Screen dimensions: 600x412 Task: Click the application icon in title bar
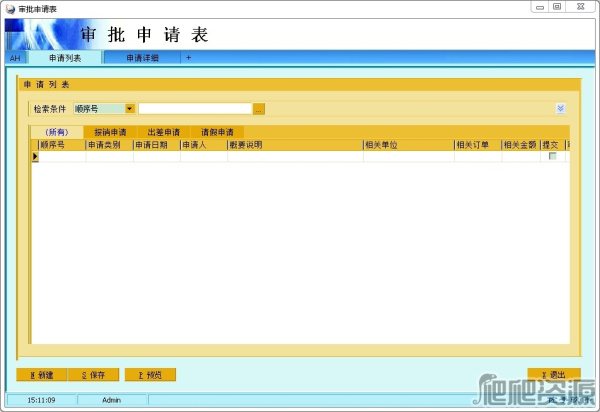(x=10, y=8)
